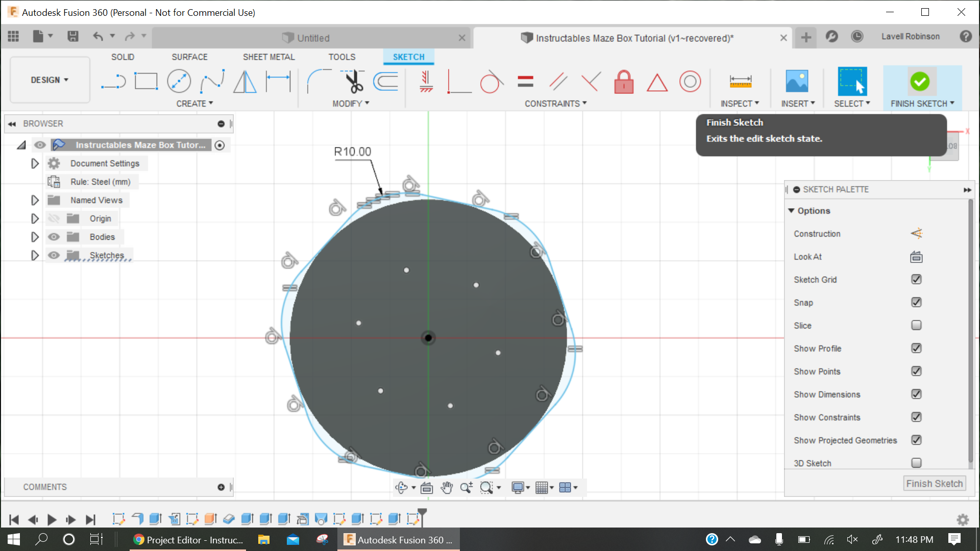This screenshot has width=980, height=551.
Task: Click the Insert Image icon
Action: (797, 82)
